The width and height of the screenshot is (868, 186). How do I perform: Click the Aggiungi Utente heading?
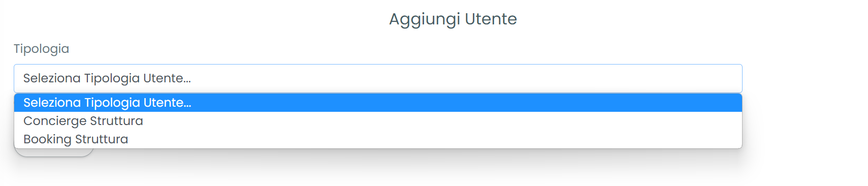point(453,19)
